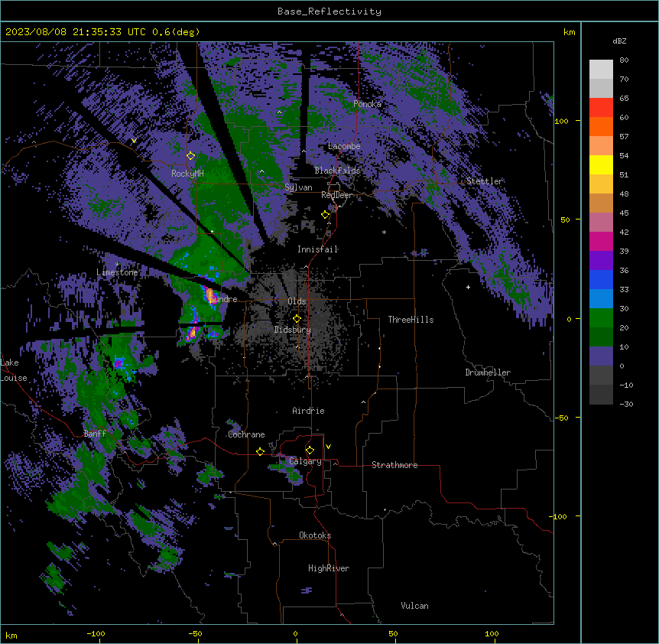Click the light blue swatch between 33 and 30 dBZ
The height and width of the screenshot is (644, 659).
(x=601, y=299)
